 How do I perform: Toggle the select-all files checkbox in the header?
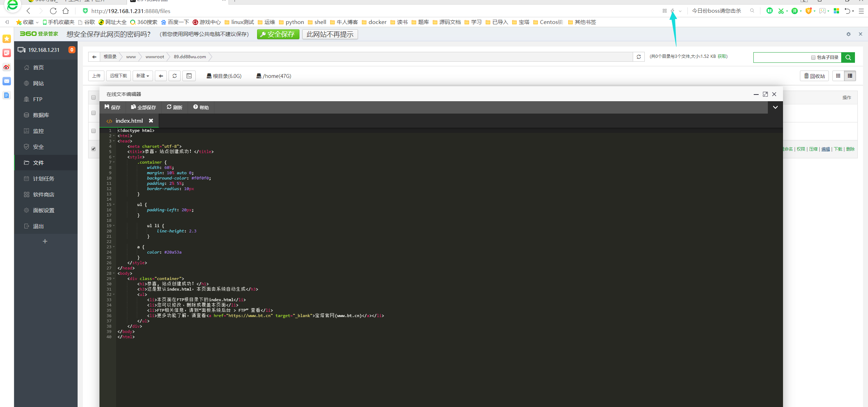click(93, 97)
